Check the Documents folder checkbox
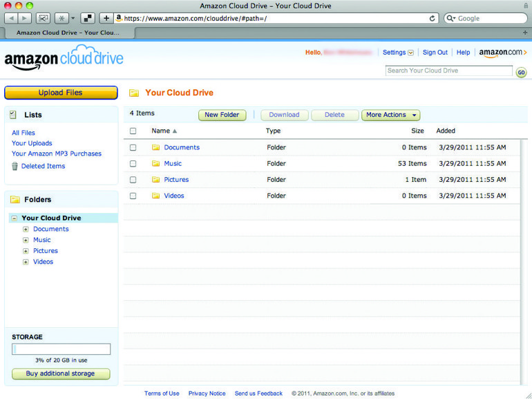Screen dimensions: 532x399 pos(133,147)
